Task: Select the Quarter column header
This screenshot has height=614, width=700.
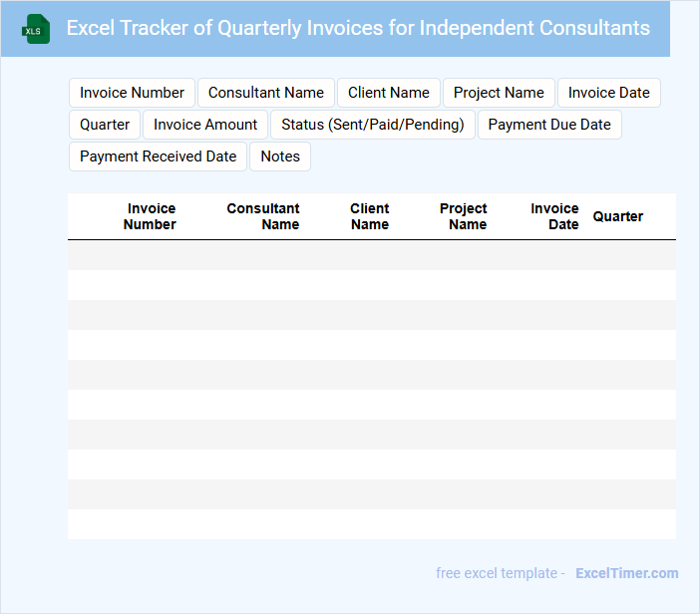Action: [x=618, y=216]
